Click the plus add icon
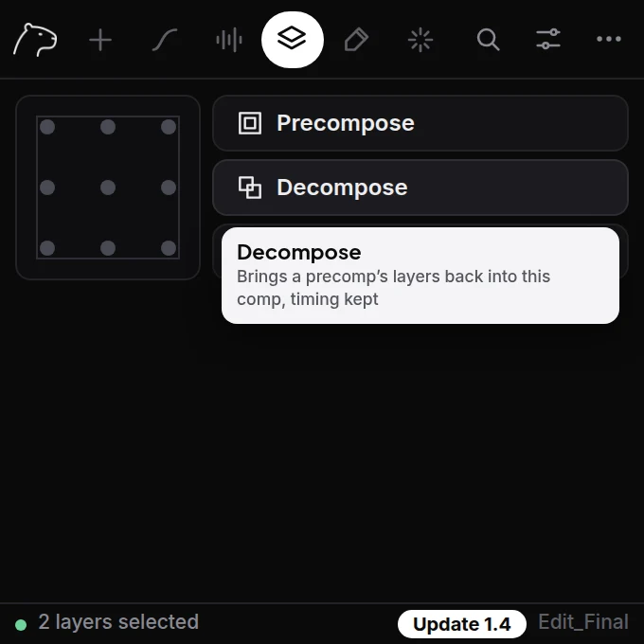 (x=100, y=40)
